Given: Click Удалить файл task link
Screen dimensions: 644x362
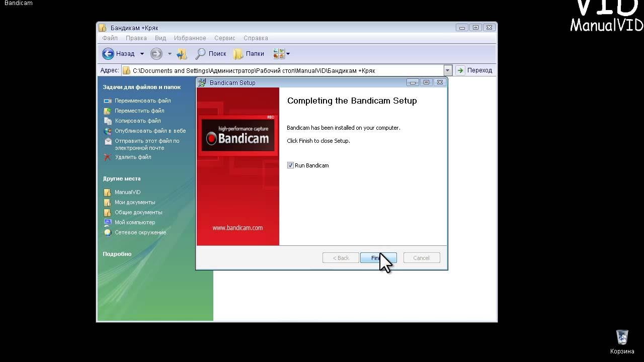Looking at the screenshot, I should coord(133,157).
